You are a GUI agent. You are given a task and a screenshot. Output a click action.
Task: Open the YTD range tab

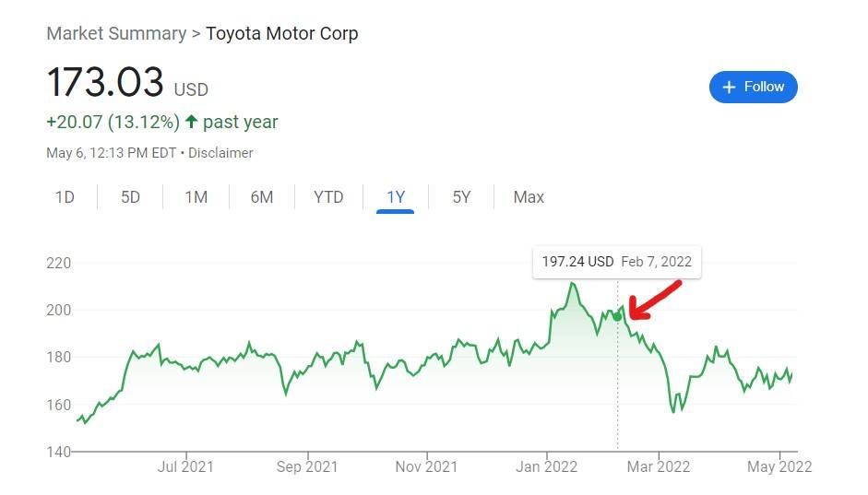coord(328,197)
